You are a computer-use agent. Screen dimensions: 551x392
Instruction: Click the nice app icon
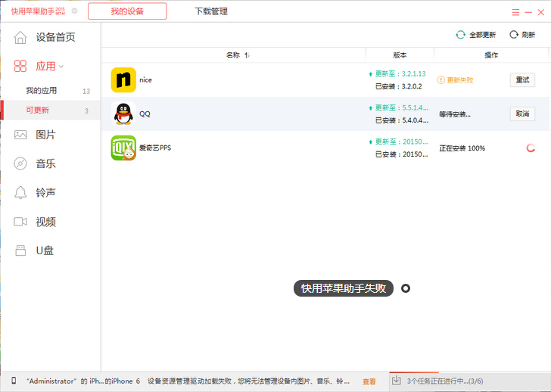tap(123, 80)
